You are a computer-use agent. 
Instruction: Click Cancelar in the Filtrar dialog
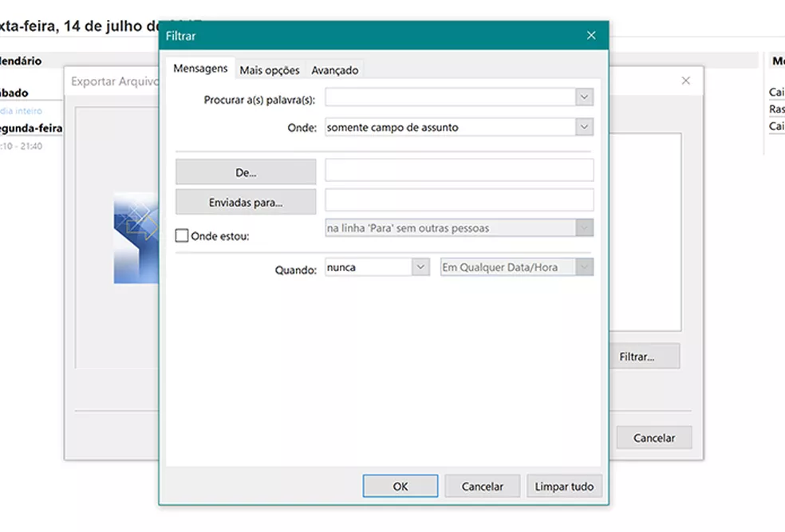pyautogui.click(x=482, y=486)
